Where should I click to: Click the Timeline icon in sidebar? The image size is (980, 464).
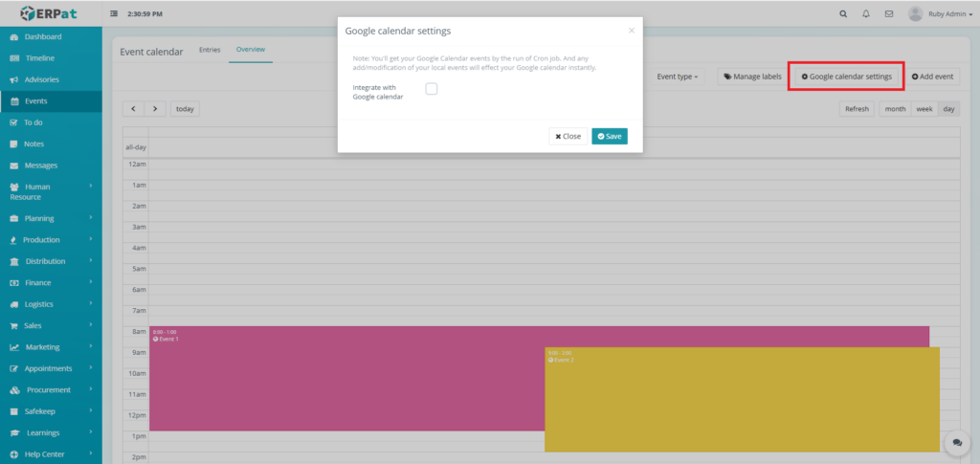pos(15,58)
